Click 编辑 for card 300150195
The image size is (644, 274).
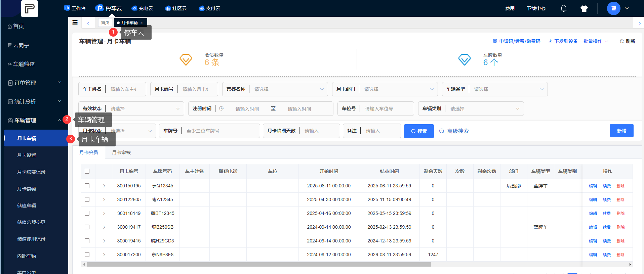coord(593,186)
